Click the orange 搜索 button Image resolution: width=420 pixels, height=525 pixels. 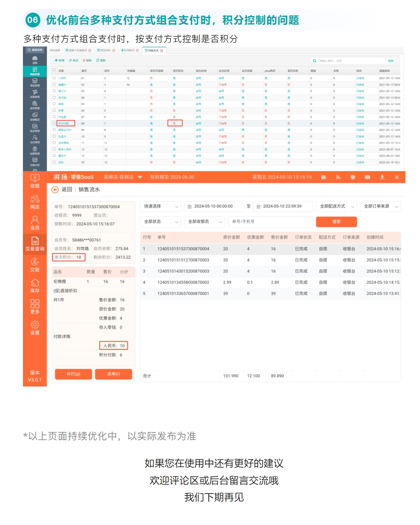point(336,222)
